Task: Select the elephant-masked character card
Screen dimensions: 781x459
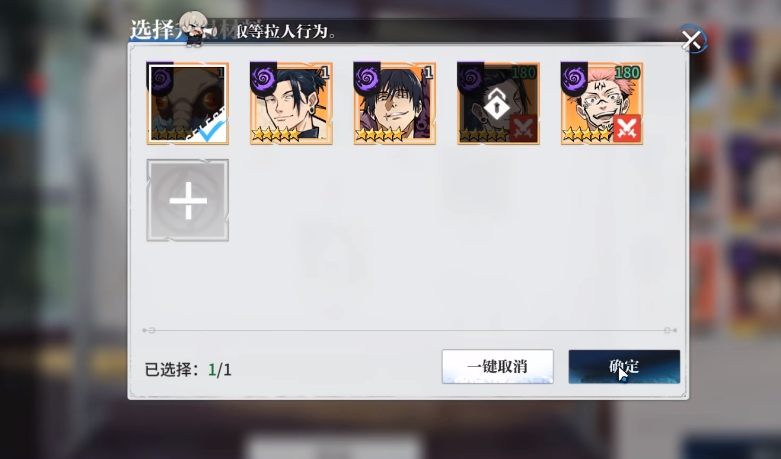Action: (x=188, y=104)
